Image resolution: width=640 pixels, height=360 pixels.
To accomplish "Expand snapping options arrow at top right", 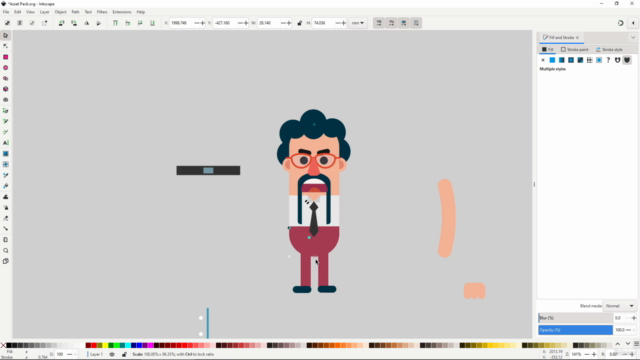I will 633,23.
